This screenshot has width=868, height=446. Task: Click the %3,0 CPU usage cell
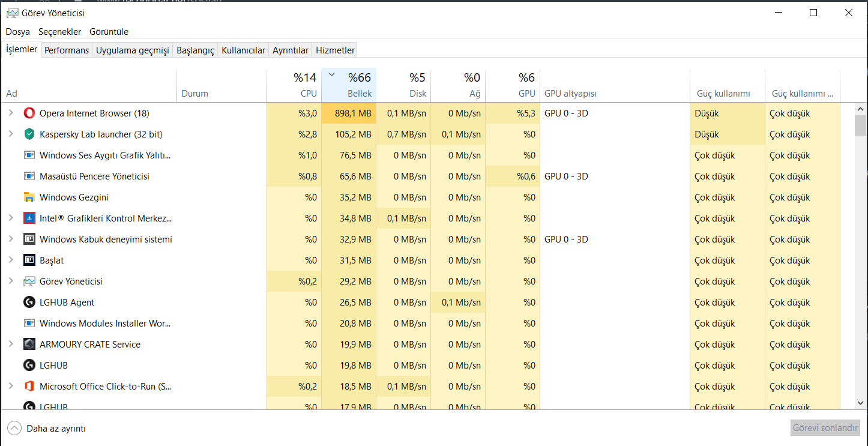(294, 113)
